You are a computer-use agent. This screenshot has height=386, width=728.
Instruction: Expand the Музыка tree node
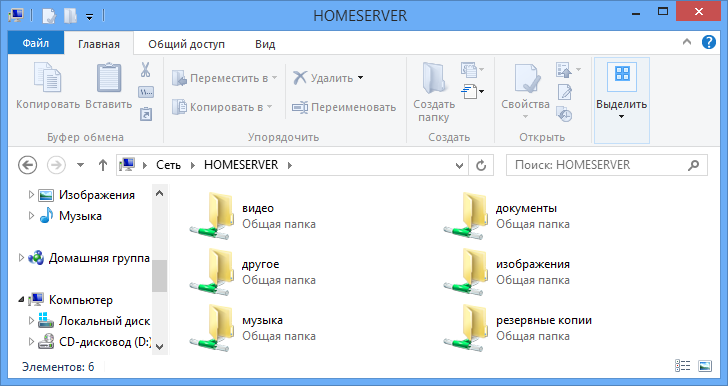[31, 216]
